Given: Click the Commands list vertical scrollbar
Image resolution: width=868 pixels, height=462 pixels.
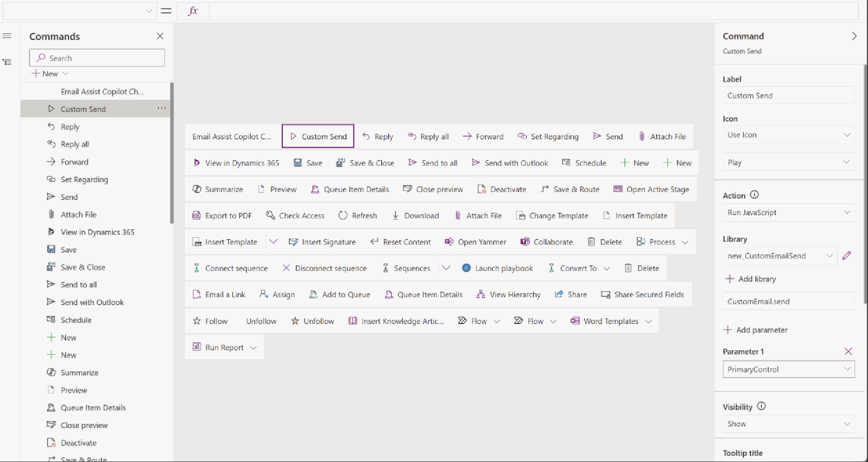Looking at the screenshot, I should [172, 152].
